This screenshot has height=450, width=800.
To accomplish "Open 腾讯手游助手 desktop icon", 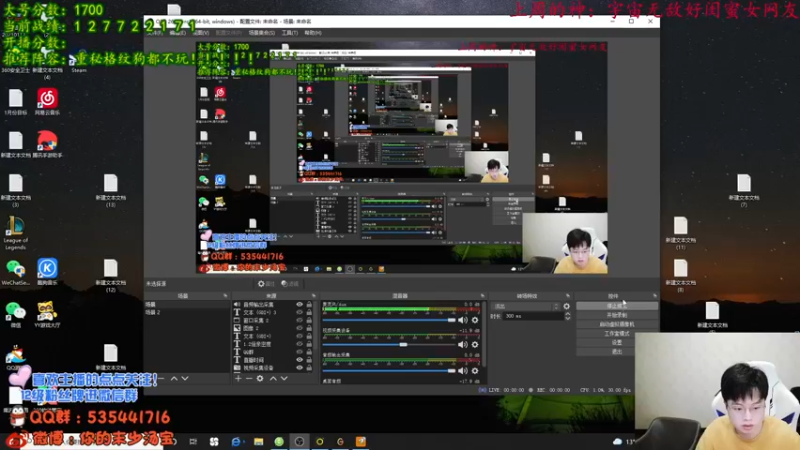I will click(47, 144).
